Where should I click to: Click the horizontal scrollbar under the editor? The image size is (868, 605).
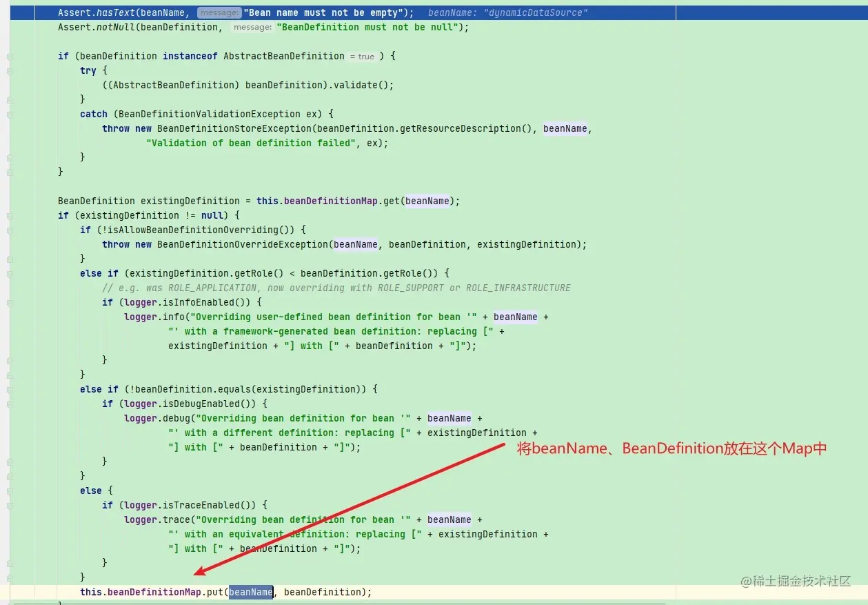tap(338, 603)
